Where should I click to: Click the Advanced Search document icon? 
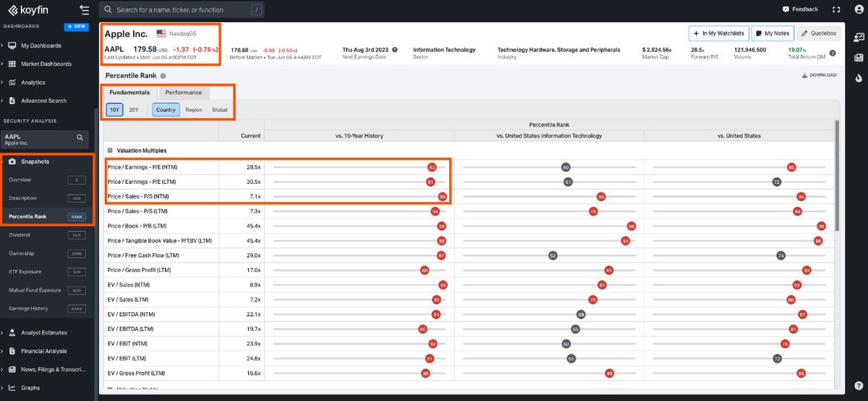coord(12,101)
